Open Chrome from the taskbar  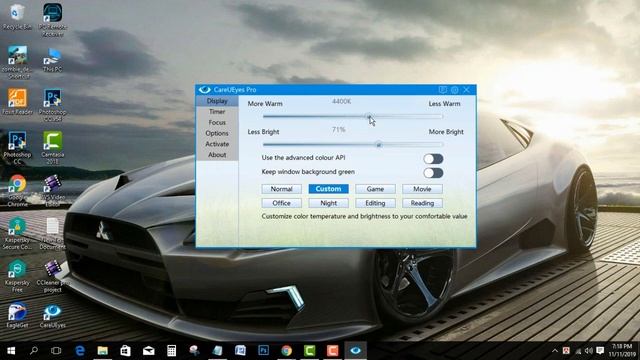[287, 351]
